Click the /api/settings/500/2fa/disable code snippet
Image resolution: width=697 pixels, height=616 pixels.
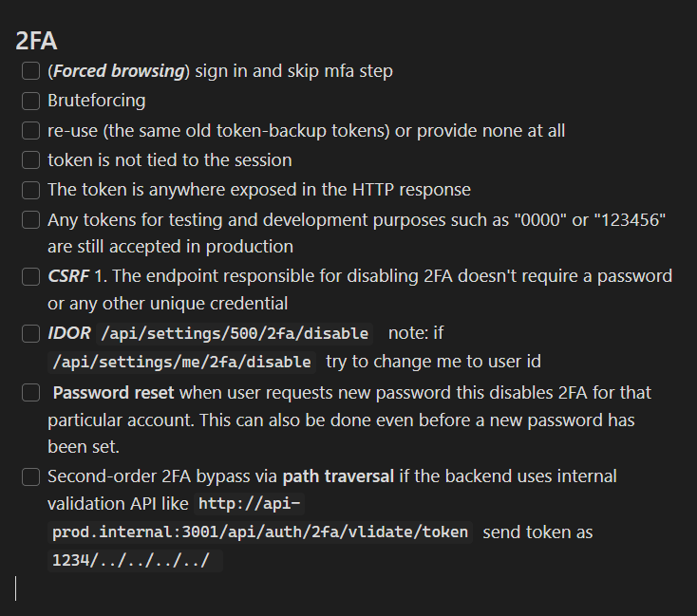tap(234, 334)
